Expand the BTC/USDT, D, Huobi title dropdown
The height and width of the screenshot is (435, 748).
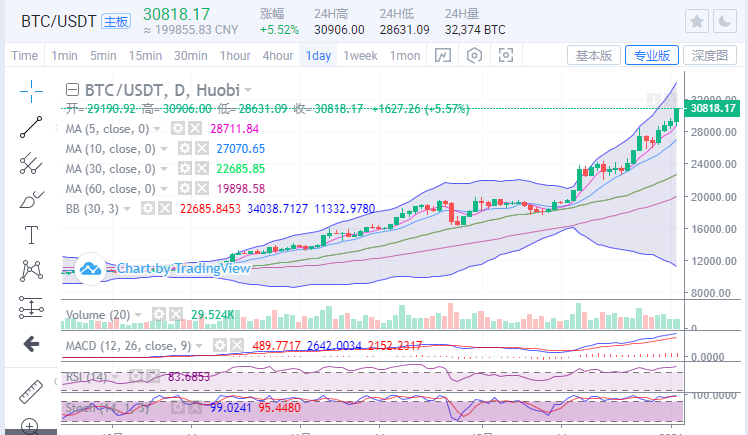pos(247,91)
